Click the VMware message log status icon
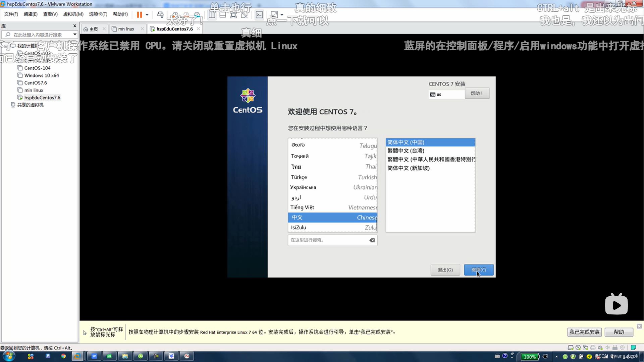Viewport: 644px width, 362px height. (633, 348)
